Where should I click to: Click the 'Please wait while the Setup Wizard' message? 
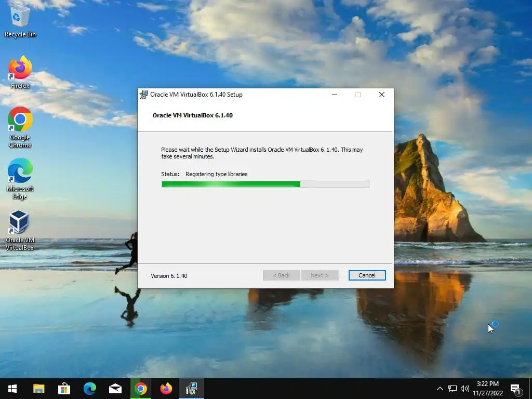[262, 153]
